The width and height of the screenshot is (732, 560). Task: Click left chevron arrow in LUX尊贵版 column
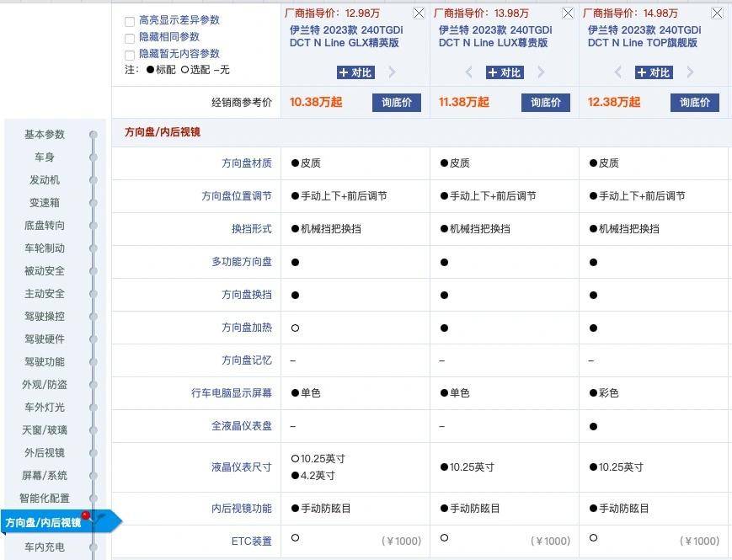(x=468, y=72)
